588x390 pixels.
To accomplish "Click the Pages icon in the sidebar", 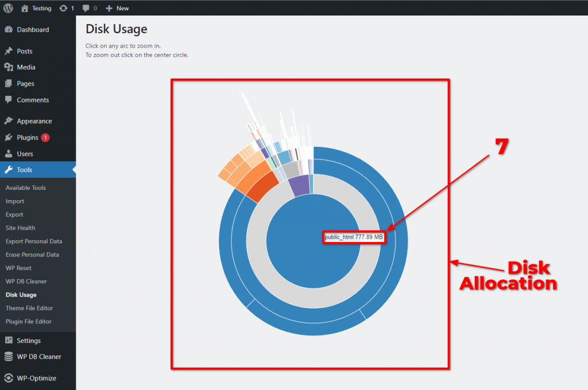I will (9, 84).
